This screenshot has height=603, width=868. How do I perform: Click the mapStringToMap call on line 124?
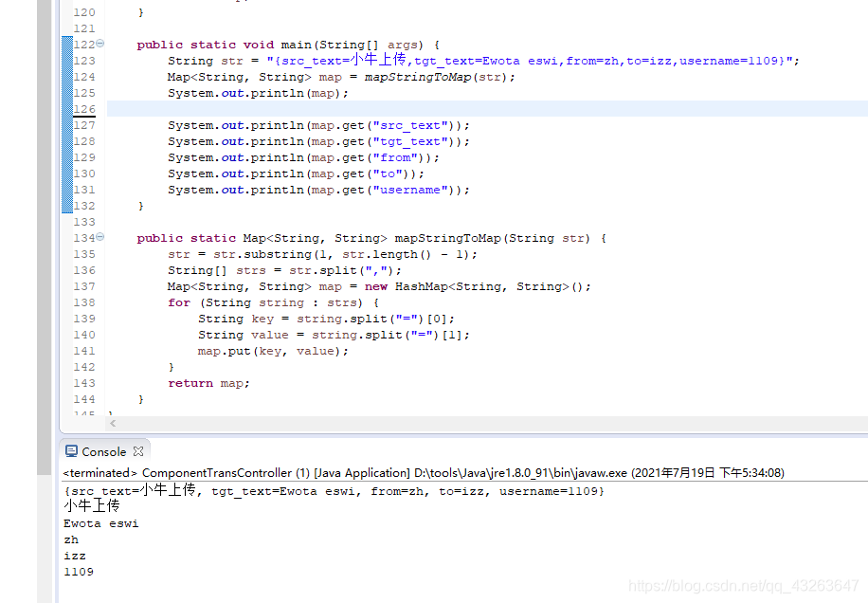(440, 77)
